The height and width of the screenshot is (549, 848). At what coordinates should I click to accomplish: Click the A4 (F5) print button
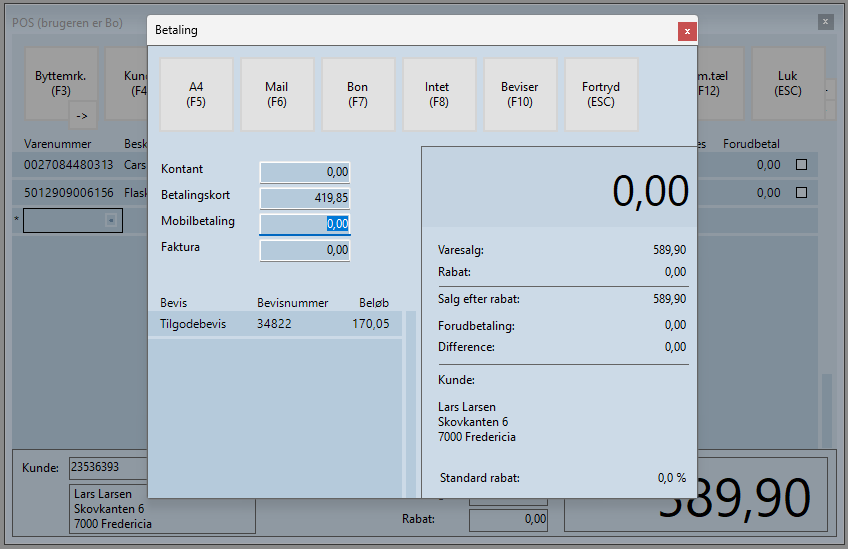(x=196, y=94)
